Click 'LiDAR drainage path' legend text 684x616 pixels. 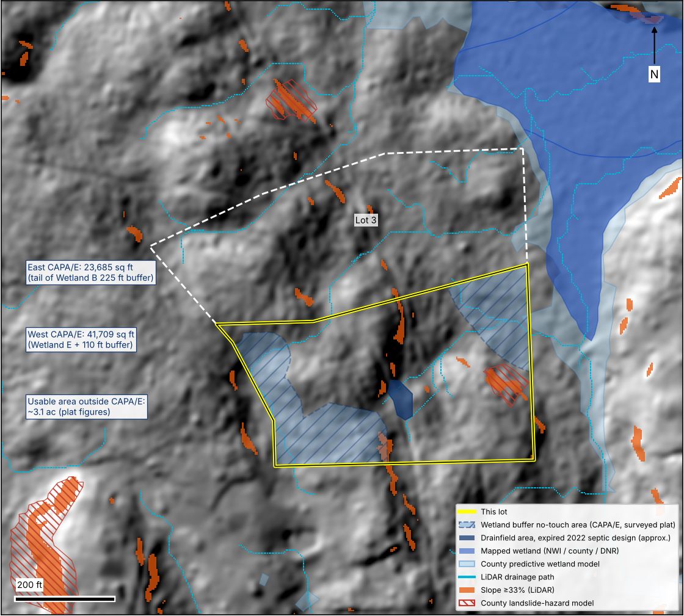click(x=517, y=577)
